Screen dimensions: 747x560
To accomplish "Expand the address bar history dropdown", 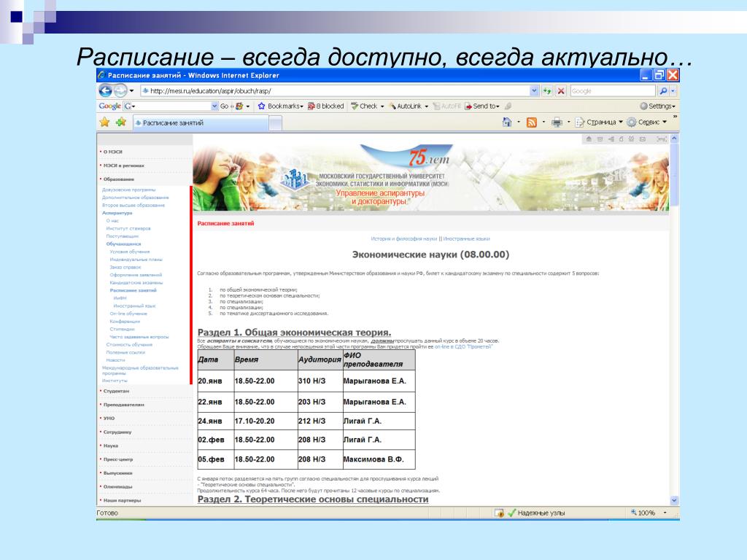I will [534, 90].
